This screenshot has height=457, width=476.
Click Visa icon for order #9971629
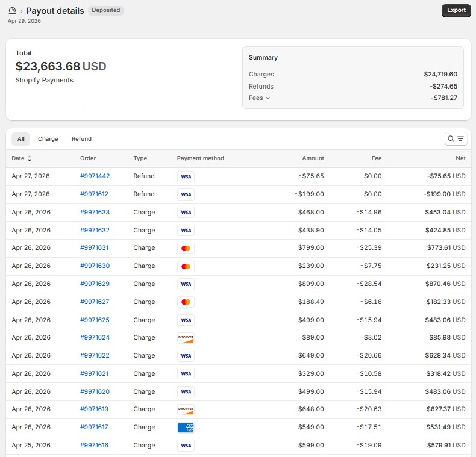(x=186, y=284)
